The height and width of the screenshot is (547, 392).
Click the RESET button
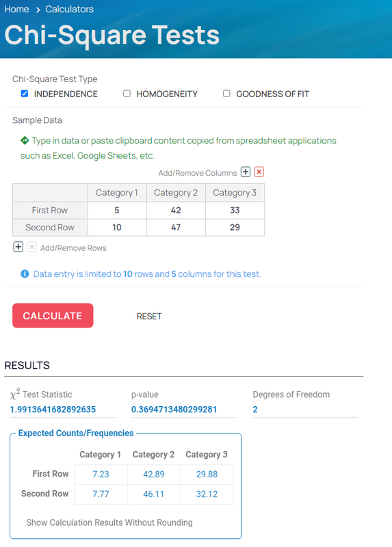[x=149, y=316]
